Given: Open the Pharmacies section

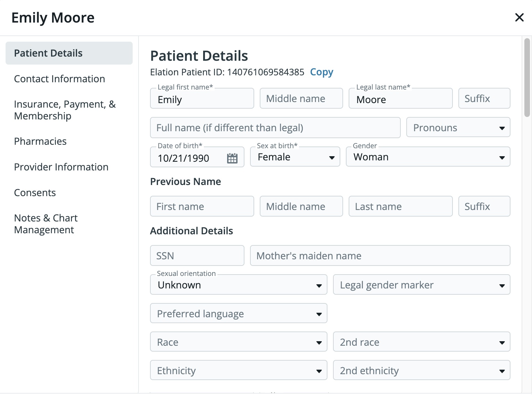Looking at the screenshot, I should tap(40, 141).
